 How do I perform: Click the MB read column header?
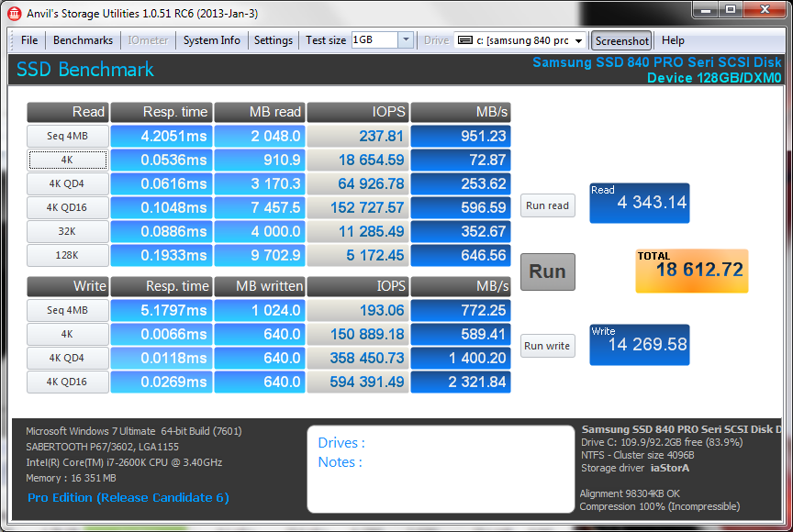pos(260,112)
